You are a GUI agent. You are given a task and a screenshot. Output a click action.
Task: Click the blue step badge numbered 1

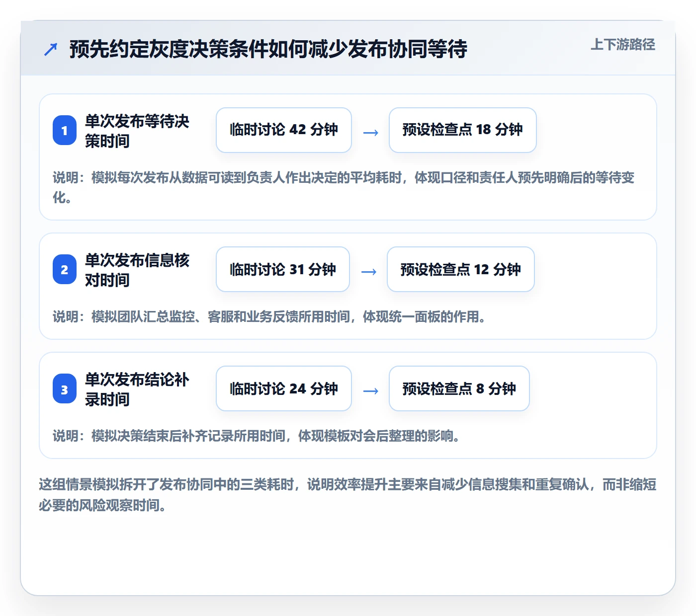tap(65, 130)
